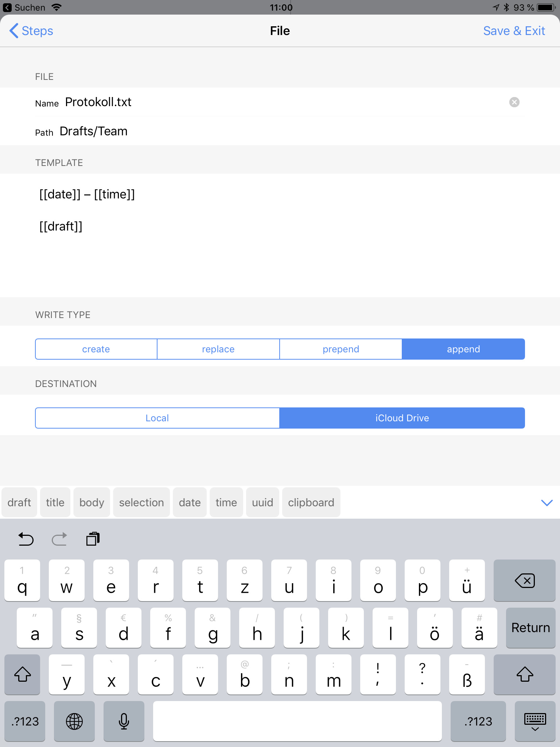Switch destination to Local
Screen dimensions: 560x747
(x=157, y=418)
